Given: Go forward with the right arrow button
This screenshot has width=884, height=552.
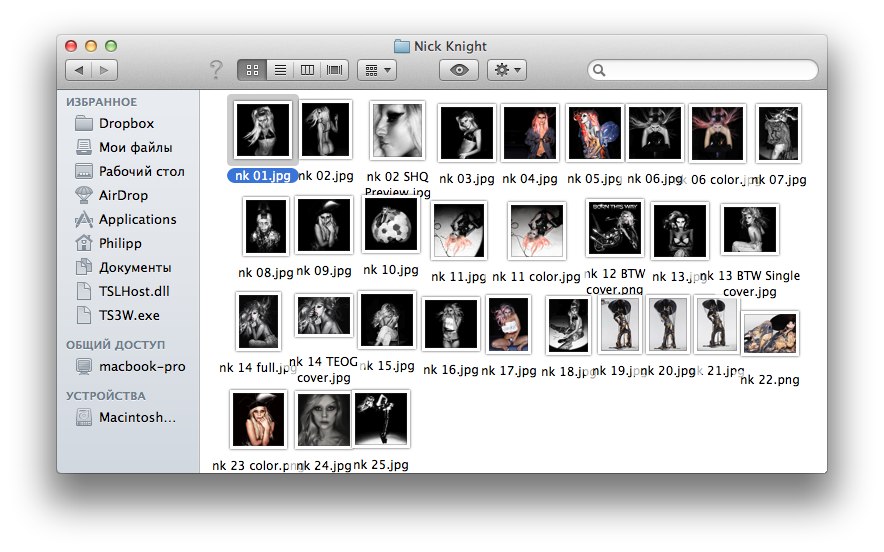Looking at the screenshot, I should pyautogui.click(x=104, y=70).
